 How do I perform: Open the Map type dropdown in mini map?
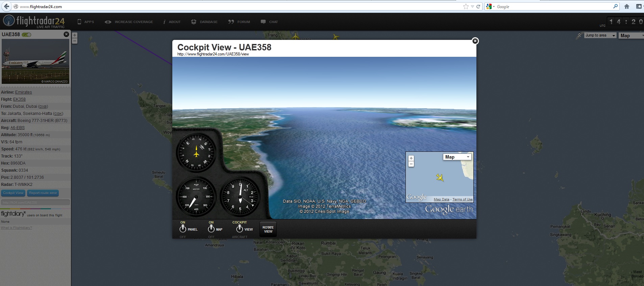point(457,157)
